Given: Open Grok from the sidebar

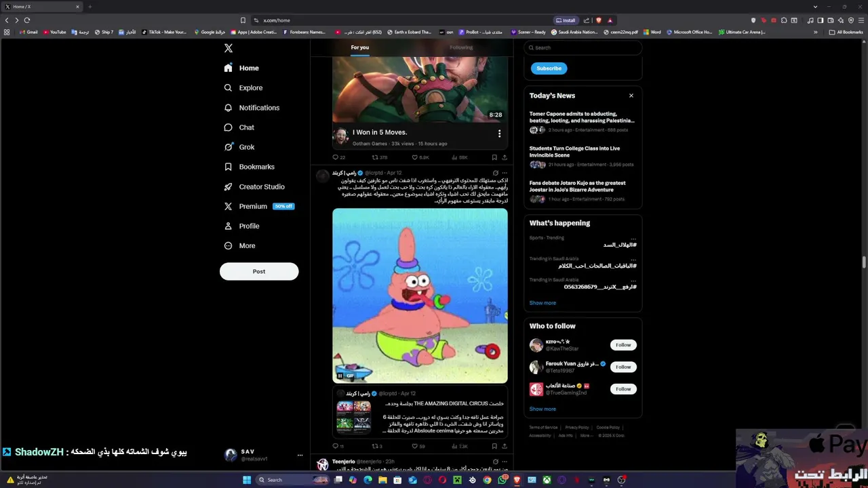Looking at the screenshot, I should (239, 147).
